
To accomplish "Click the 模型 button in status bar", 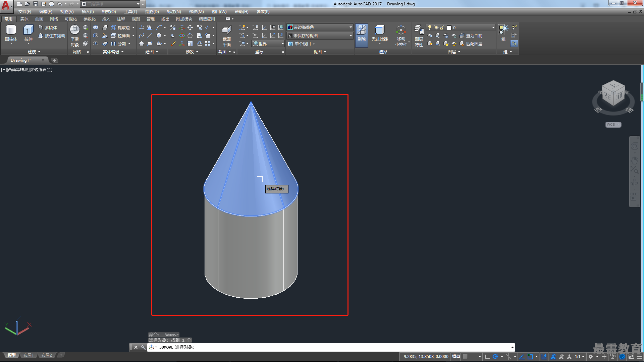I will click(x=456, y=357).
